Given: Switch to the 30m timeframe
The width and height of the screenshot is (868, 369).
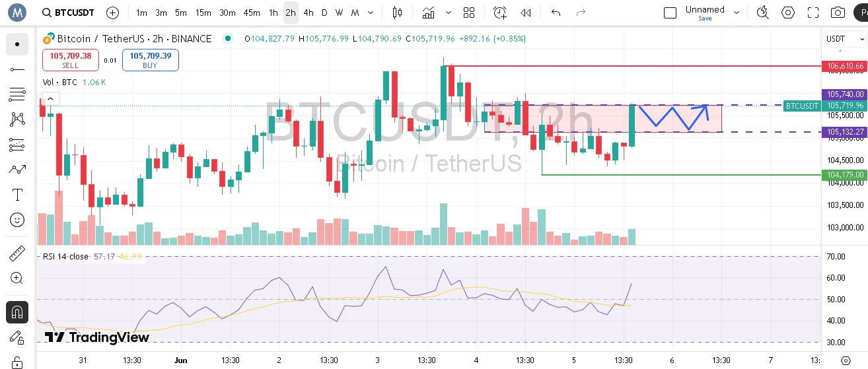Looking at the screenshot, I should coord(227,13).
